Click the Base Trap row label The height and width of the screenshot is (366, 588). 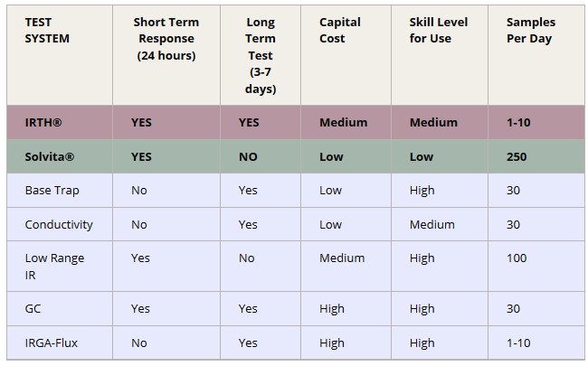pos(52,191)
